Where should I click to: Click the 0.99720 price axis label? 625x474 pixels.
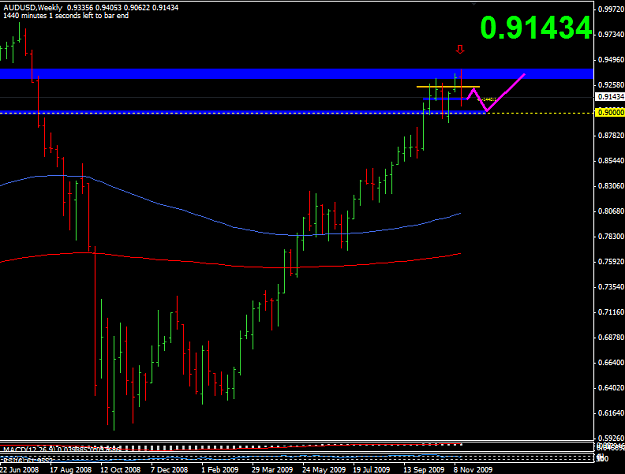(611, 10)
